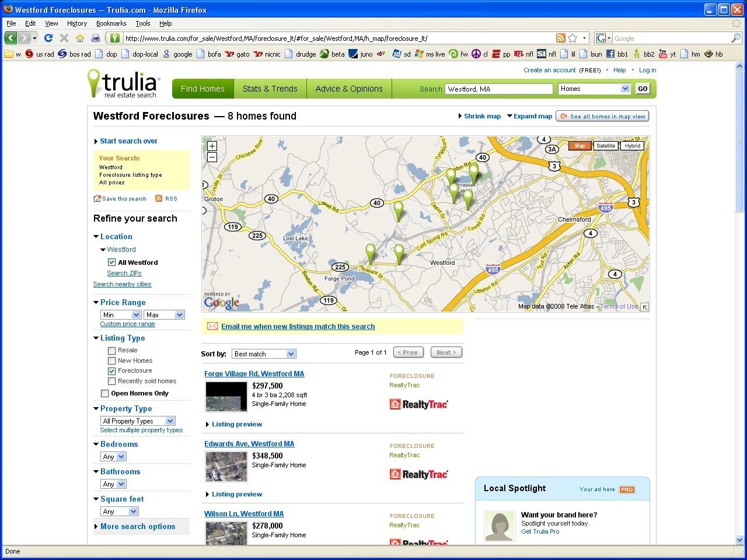747x560 pixels.
Task: Open the 'bb1' Facebook bookmark
Action: (x=617, y=54)
